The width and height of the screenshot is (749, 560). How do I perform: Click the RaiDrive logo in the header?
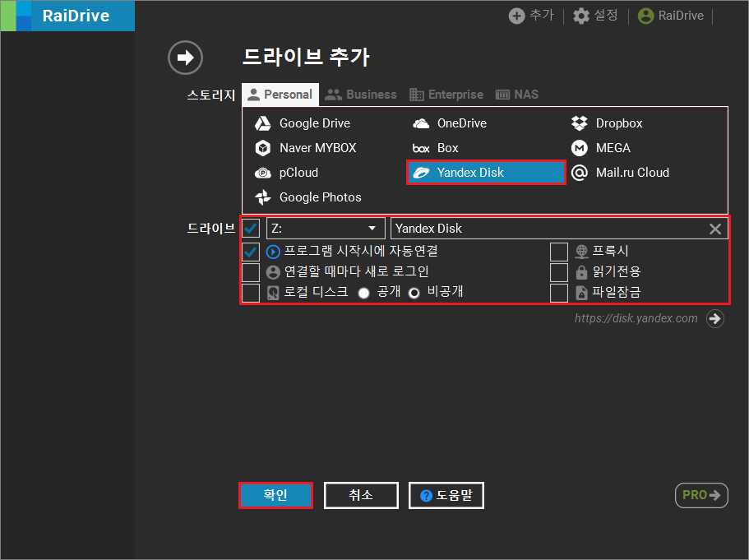coord(67,16)
